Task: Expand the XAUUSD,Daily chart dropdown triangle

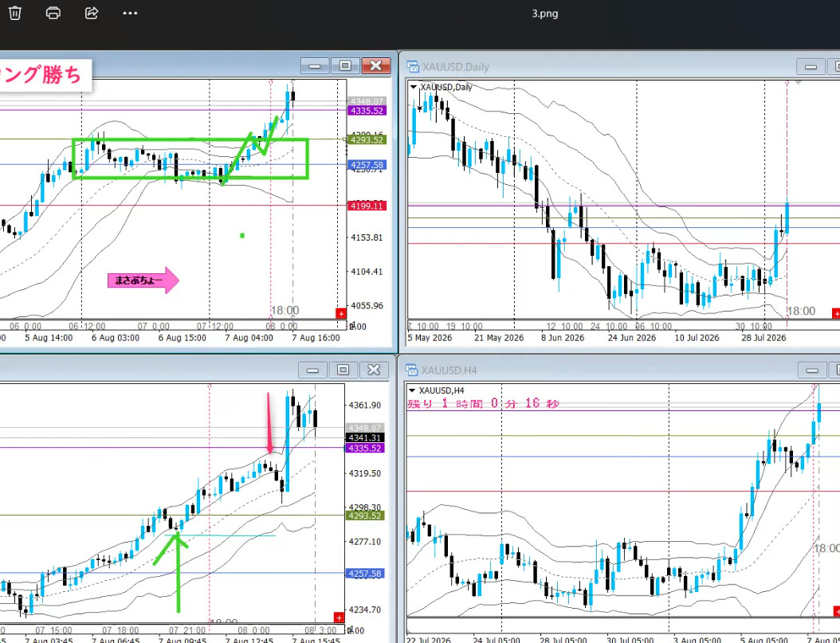Action: point(413,87)
